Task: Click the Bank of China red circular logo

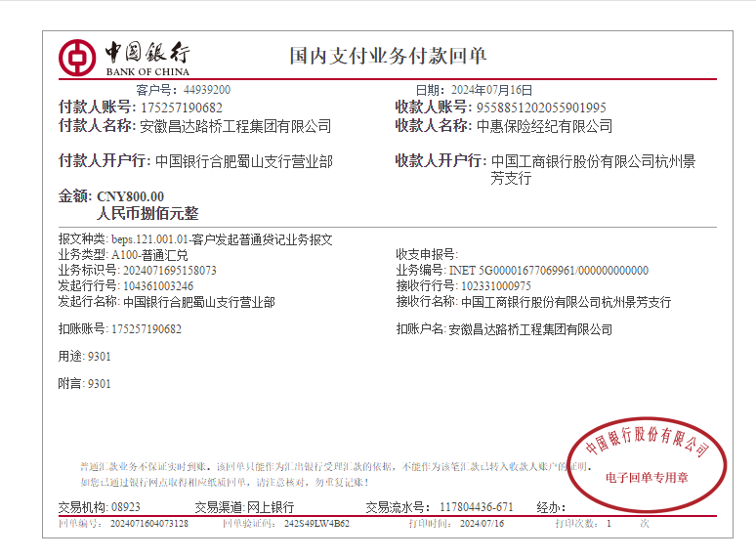Action: [x=76, y=58]
